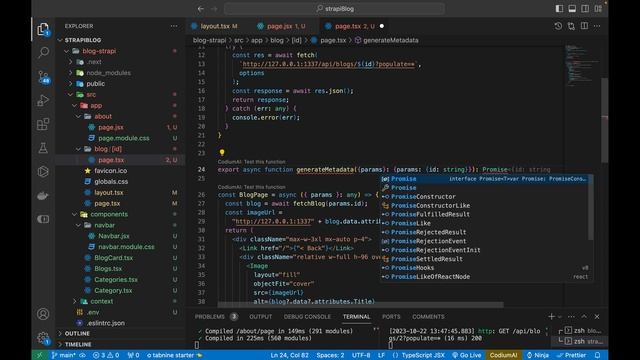The image size is (640, 360).
Task: Click the Go Live status button
Action: [467, 355]
